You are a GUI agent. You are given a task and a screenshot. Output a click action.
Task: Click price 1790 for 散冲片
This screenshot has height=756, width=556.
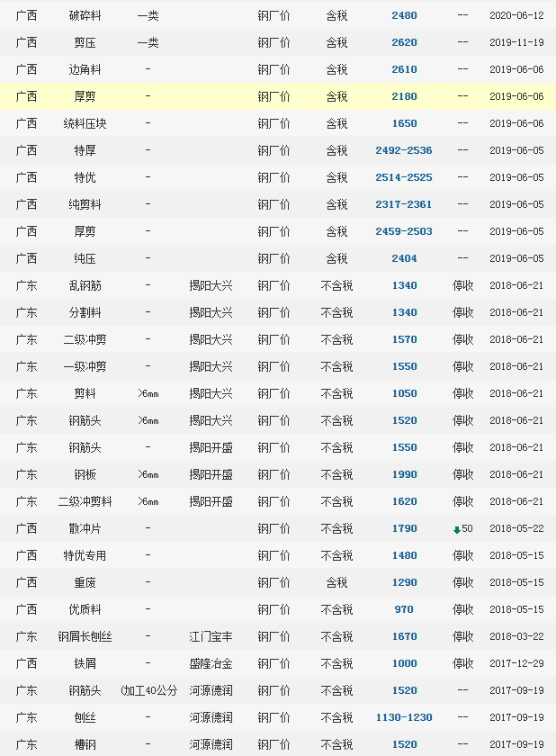point(404,528)
